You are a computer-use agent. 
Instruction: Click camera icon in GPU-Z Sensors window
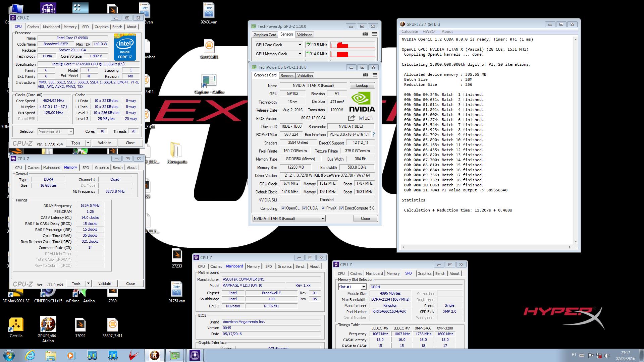[365, 34]
